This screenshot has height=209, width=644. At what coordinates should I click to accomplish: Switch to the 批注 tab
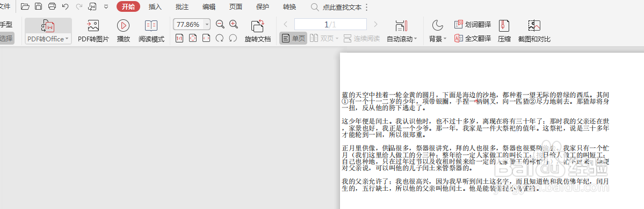tap(182, 7)
